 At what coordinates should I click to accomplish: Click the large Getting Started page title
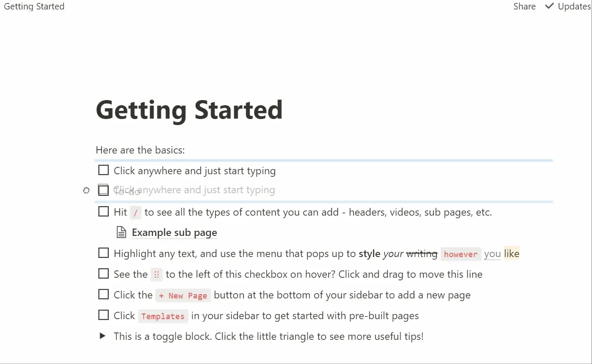[189, 110]
